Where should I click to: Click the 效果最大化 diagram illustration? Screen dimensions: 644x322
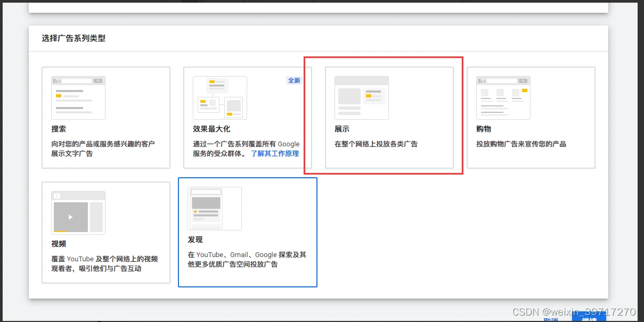coord(220,98)
